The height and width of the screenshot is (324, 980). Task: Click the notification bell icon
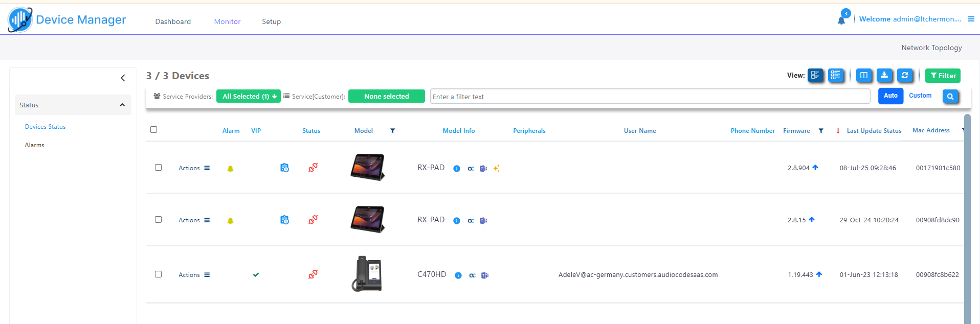(x=841, y=20)
